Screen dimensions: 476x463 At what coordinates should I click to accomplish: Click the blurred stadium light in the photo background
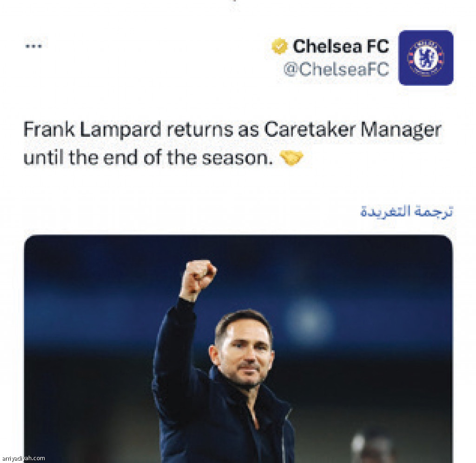pos(308,321)
